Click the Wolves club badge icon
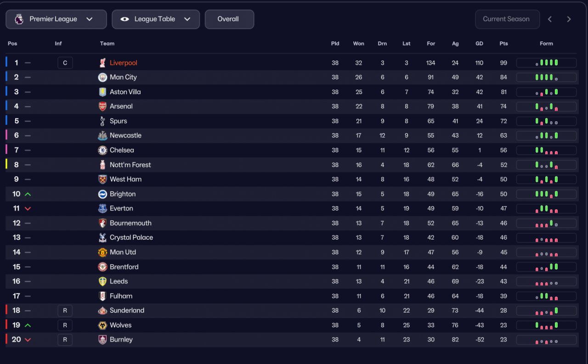This screenshot has height=364, width=588. (x=102, y=325)
